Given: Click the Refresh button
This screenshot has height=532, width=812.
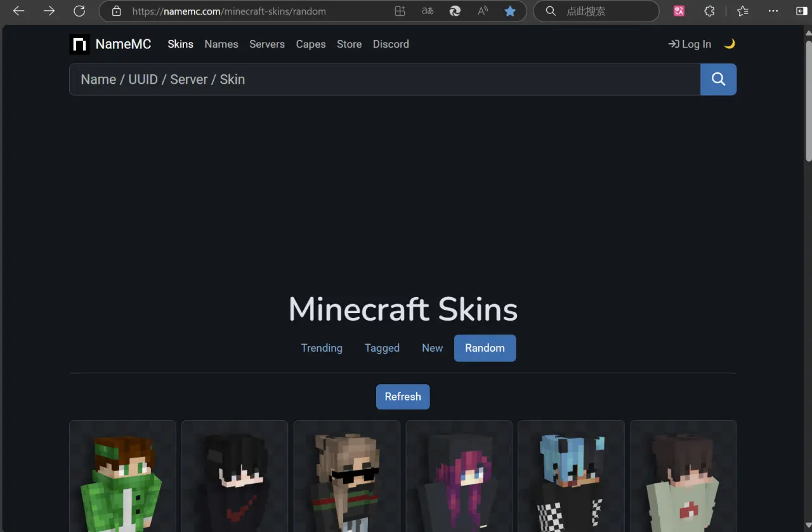Looking at the screenshot, I should (x=403, y=397).
